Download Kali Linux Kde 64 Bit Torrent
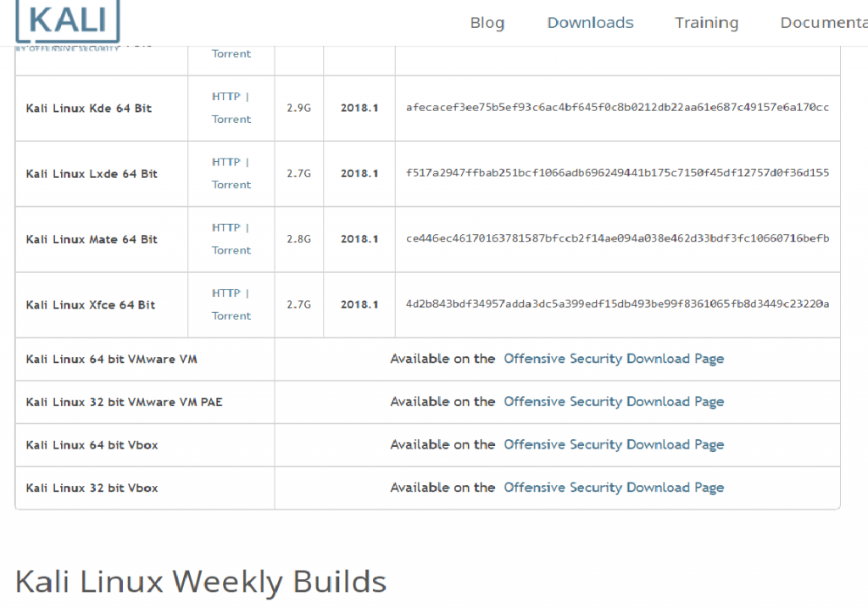 (x=231, y=119)
